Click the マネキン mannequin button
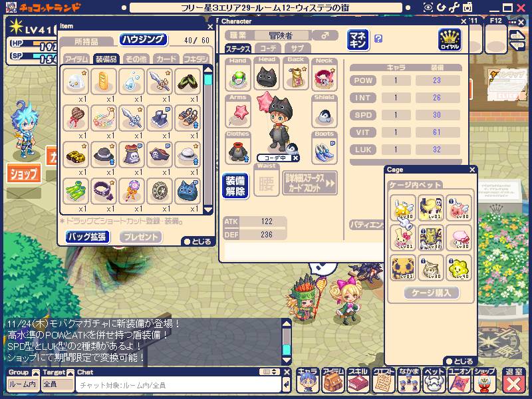The image size is (532, 399). (358, 40)
